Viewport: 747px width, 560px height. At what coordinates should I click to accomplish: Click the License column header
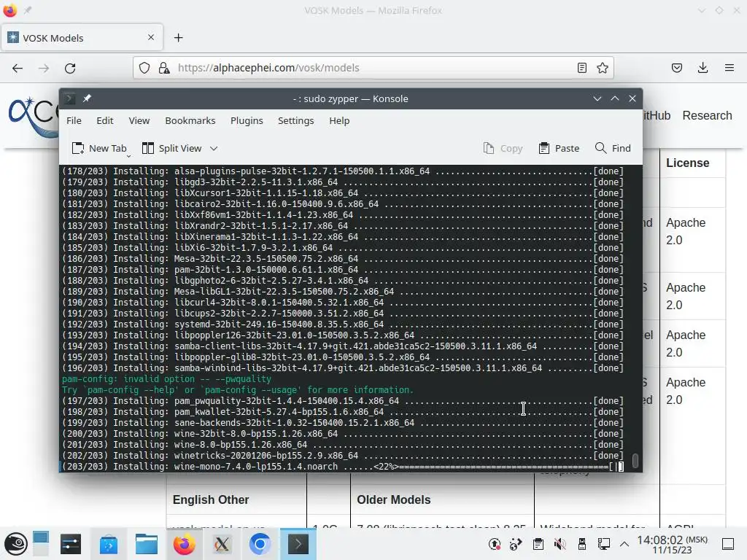coord(687,163)
